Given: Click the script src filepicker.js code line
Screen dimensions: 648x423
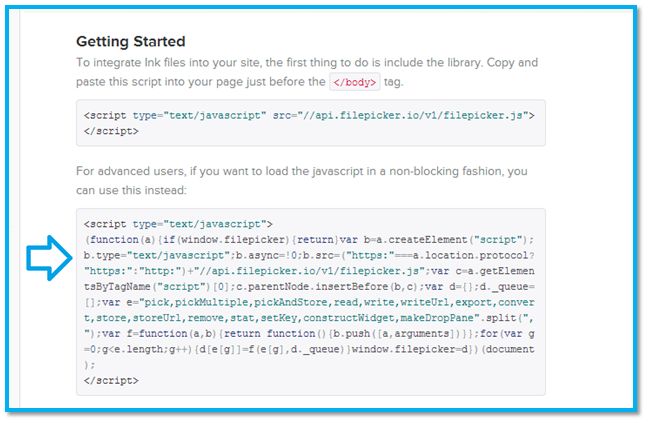Looking at the screenshot, I should tap(309, 115).
